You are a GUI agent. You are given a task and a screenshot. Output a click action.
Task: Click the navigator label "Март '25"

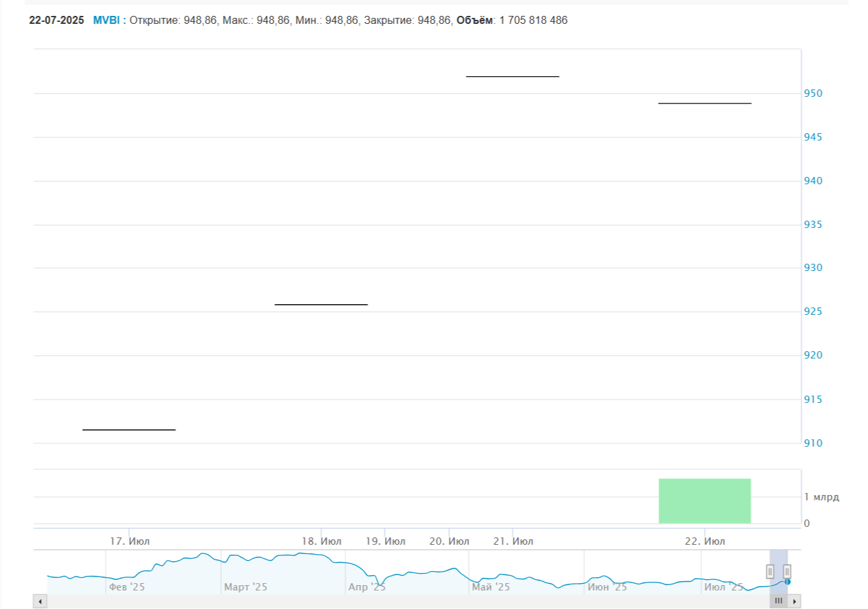(x=246, y=587)
